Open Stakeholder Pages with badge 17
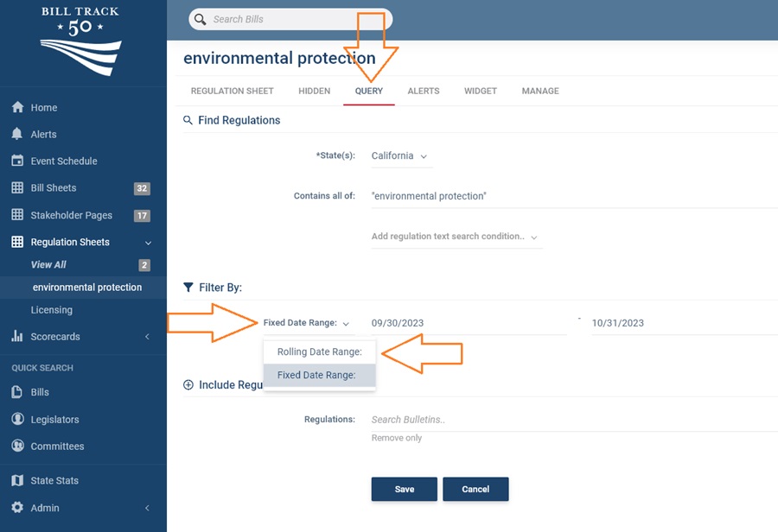The height and width of the screenshot is (532, 778). 19,214
